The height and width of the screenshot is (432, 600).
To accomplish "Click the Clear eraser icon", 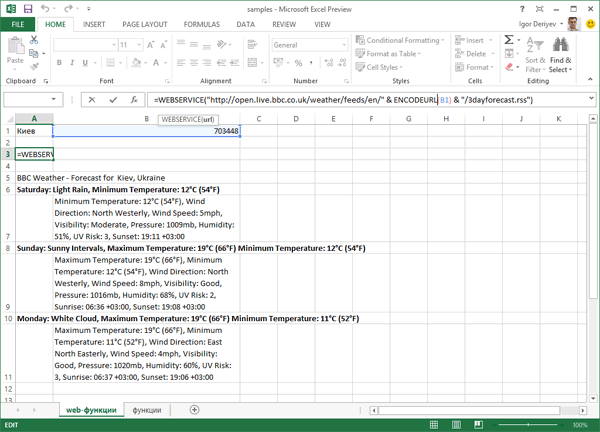I will (x=509, y=67).
